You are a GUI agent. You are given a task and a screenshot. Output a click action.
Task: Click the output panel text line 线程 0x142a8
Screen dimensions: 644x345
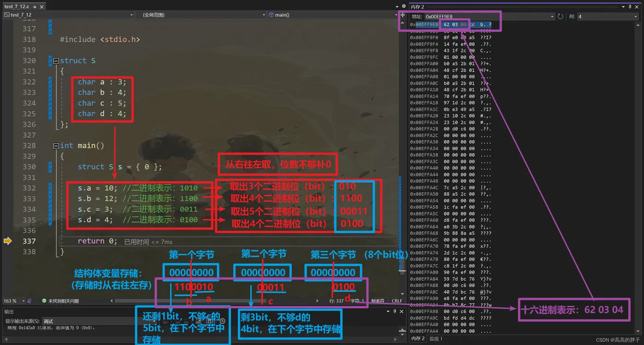coord(51,328)
